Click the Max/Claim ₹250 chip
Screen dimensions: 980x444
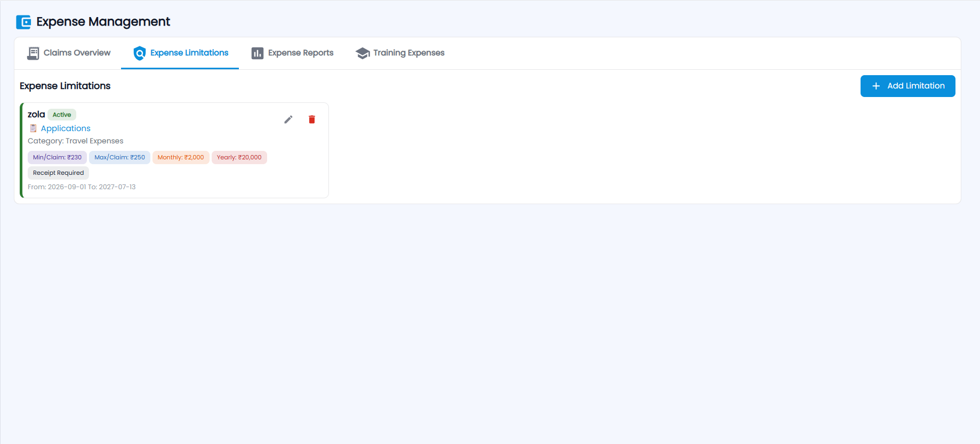(x=119, y=157)
